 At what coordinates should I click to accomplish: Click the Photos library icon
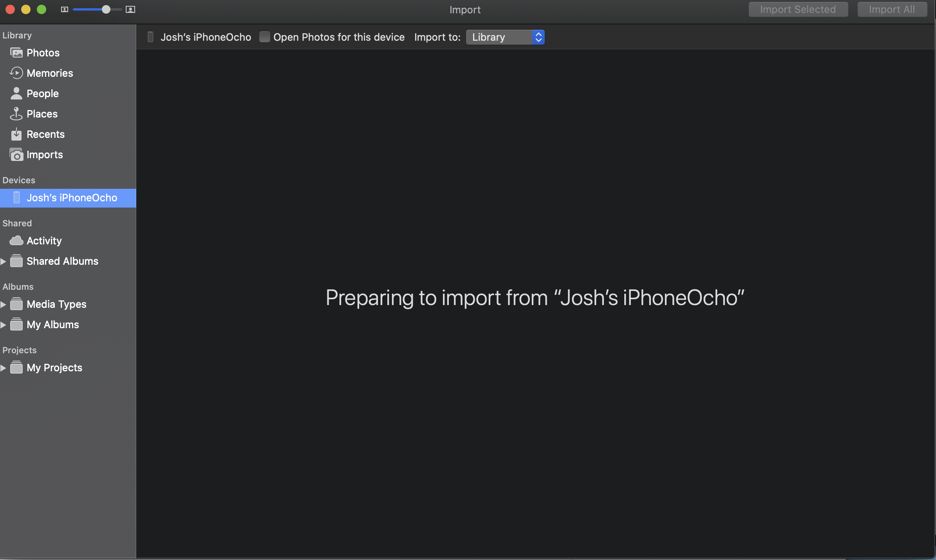pos(16,53)
